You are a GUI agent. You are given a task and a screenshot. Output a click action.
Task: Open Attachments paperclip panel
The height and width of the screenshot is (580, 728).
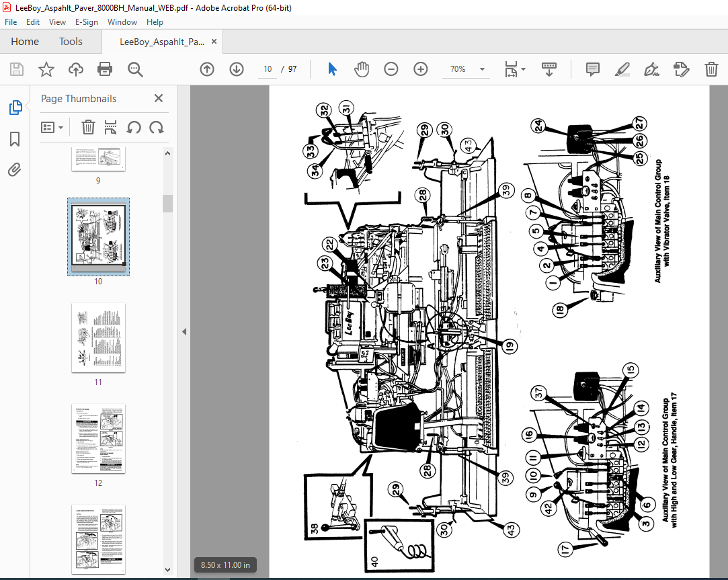pyautogui.click(x=15, y=169)
